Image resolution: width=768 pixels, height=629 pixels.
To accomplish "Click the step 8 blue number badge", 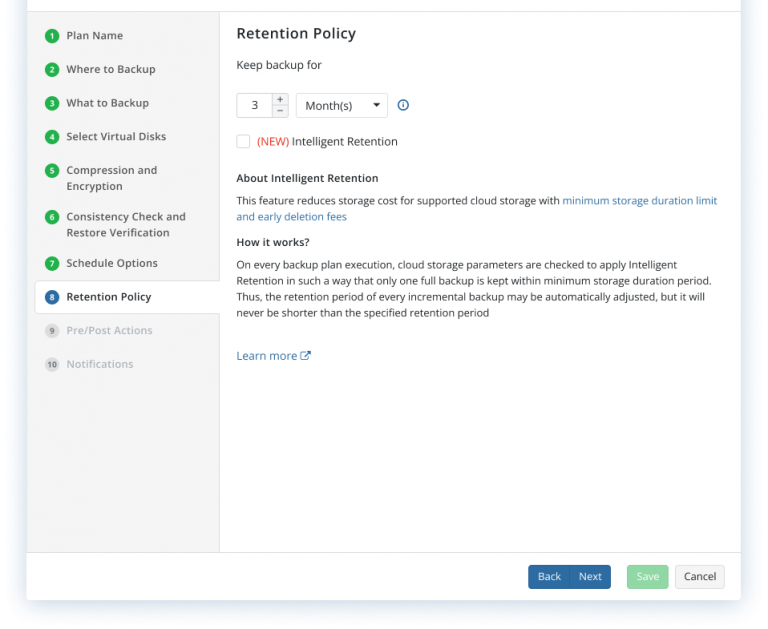I will pyautogui.click(x=52, y=297).
